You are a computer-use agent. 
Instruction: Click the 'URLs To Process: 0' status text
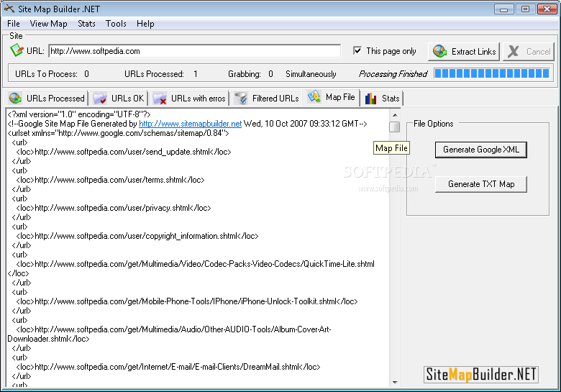[x=52, y=74]
